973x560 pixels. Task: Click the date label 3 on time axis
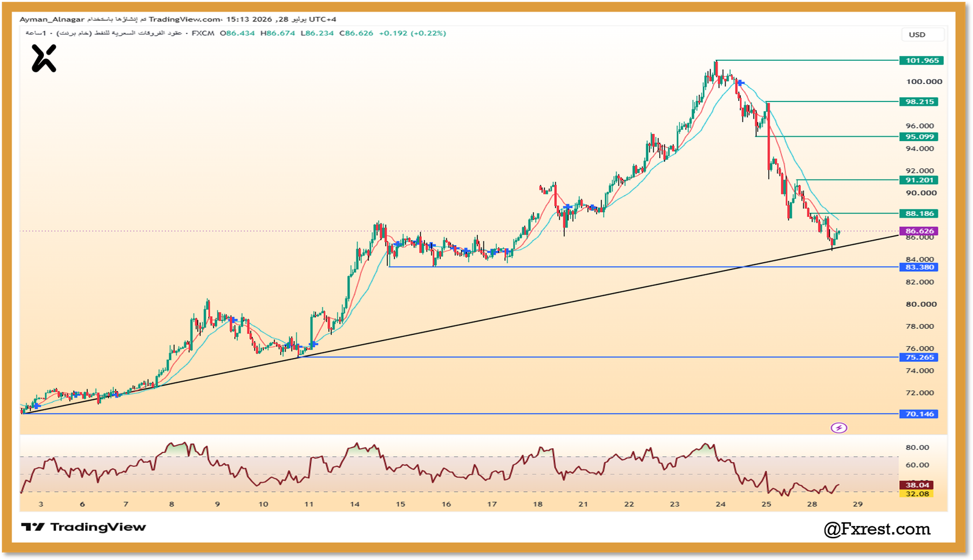(41, 504)
